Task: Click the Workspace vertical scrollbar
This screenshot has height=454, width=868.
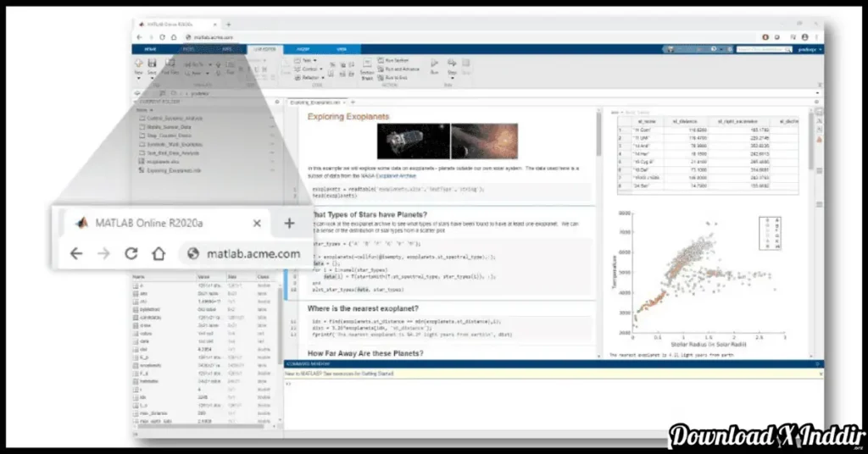Action: pyautogui.click(x=280, y=326)
